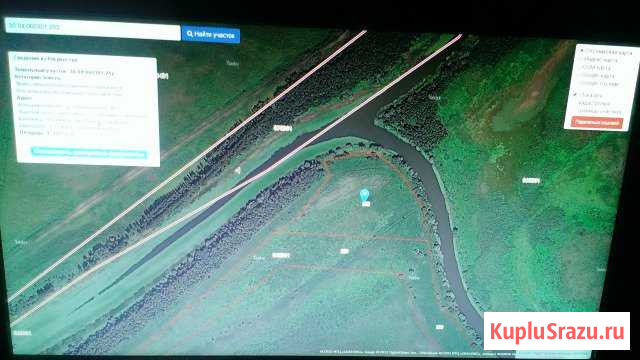Open the KupluSrazu.ru watermark link
This screenshot has width=640, height=360.
557,331
